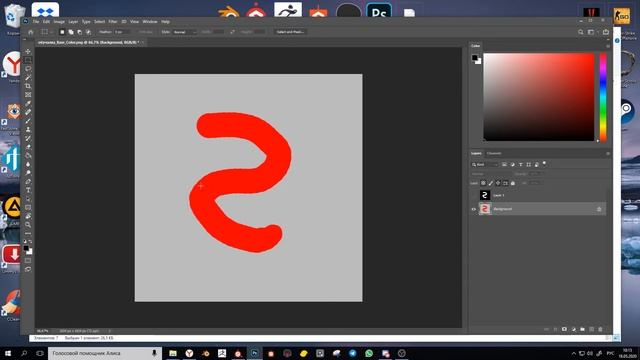
Task: Select the Eraser tool
Action: pyautogui.click(x=28, y=147)
